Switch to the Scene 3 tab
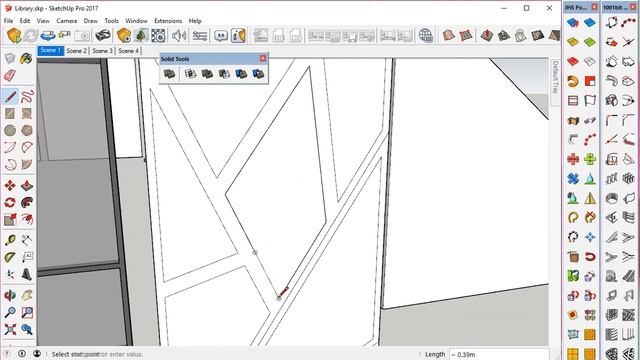Viewport: 640px width, 360px height. pos(102,51)
